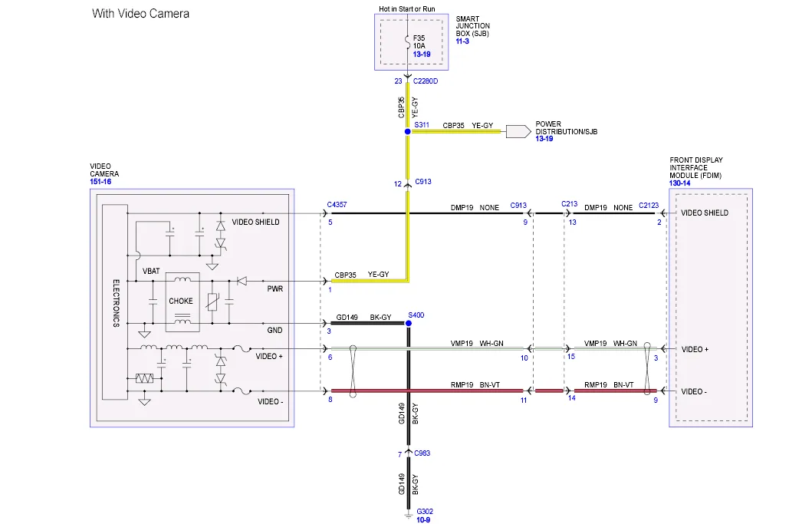Open the 13-19 link under Power Distribution/SJB
Screen dimensions: 812x524
coord(544,138)
